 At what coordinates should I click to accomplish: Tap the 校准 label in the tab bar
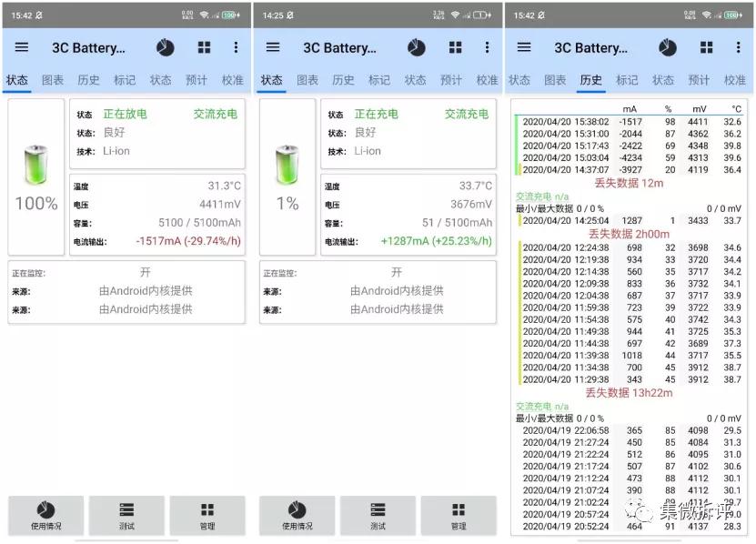click(232, 80)
